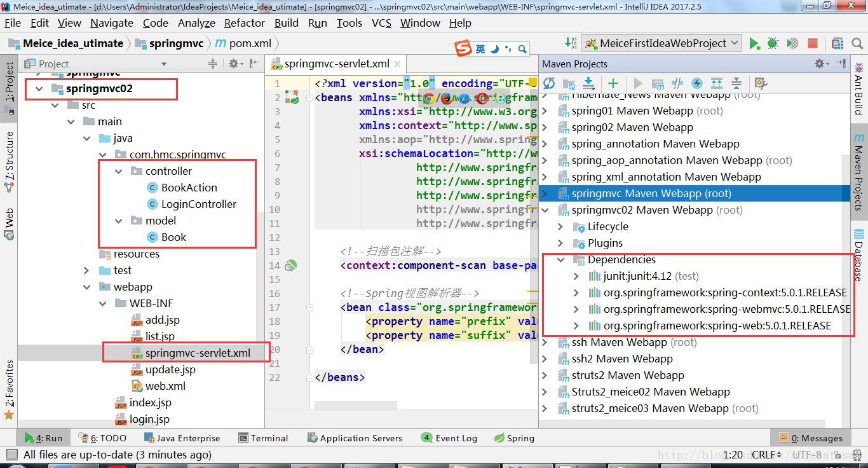The width and height of the screenshot is (868, 468).
Task: Expand the test folder
Action: pyautogui.click(x=87, y=270)
